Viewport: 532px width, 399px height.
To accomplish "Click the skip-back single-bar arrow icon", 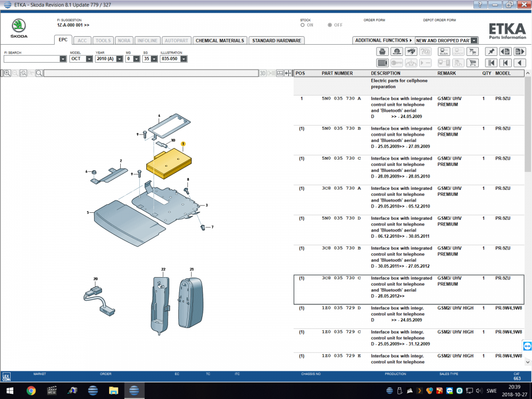I will (505, 63).
